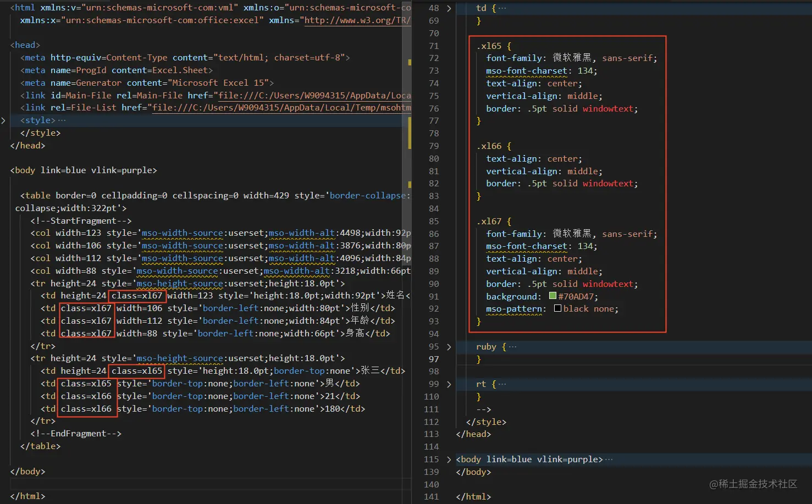
Task: Click 'black none' value on line 92
Action: click(x=588, y=309)
